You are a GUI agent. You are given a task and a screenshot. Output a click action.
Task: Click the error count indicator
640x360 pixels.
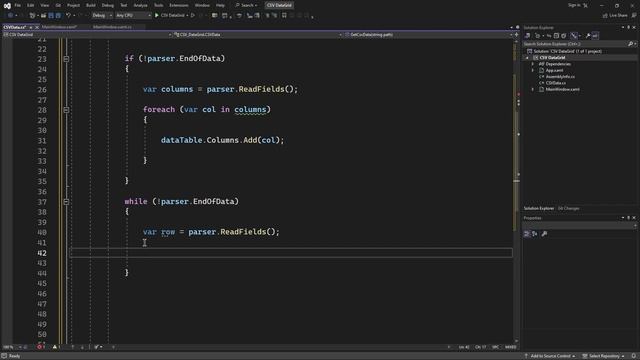click(40, 347)
